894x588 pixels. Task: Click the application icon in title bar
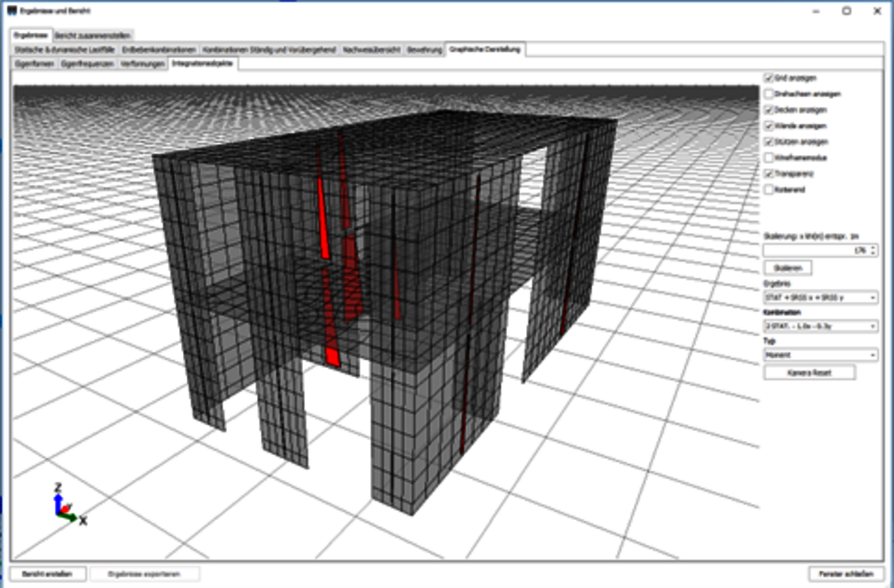point(12,11)
